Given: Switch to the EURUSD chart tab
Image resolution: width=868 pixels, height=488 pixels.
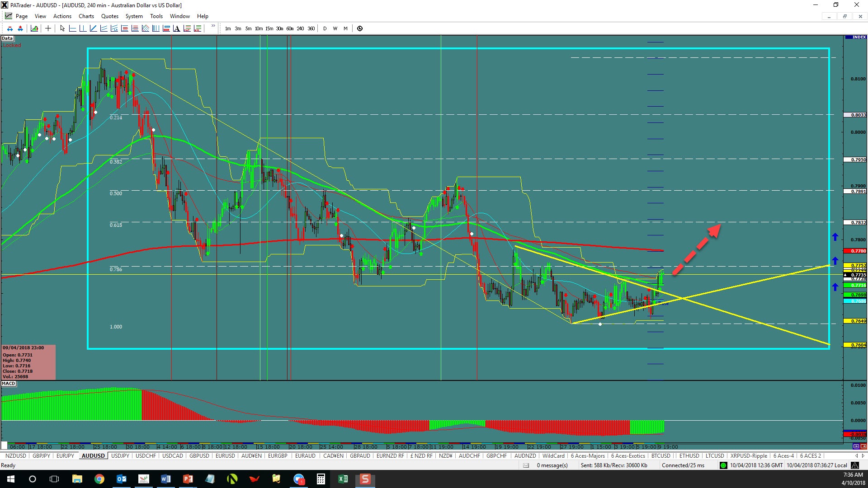Looking at the screenshot, I should [225, 456].
